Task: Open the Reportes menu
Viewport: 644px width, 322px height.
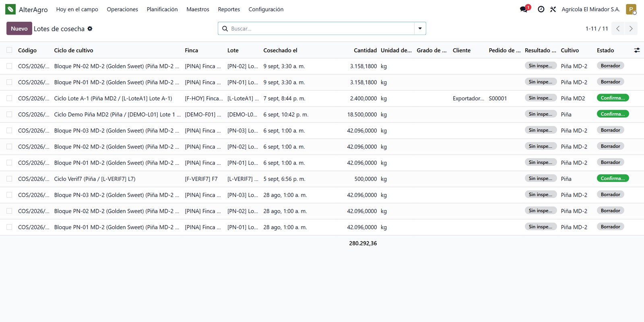Action: pos(229,9)
